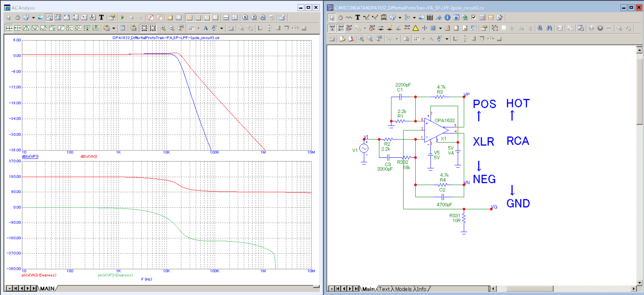This screenshot has height=295, width=644.
Task: Click the Go to X icon in AC Analysis
Action: (x=245, y=18)
